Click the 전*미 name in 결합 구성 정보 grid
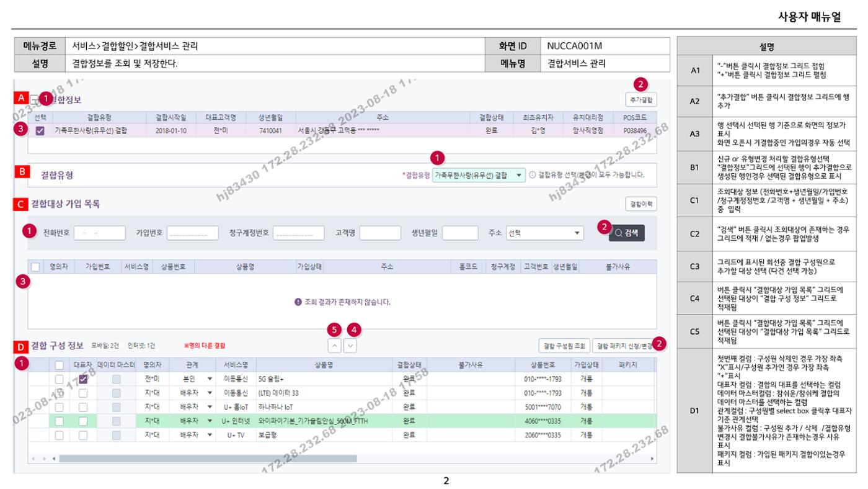The image size is (868, 489). (153, 379)
